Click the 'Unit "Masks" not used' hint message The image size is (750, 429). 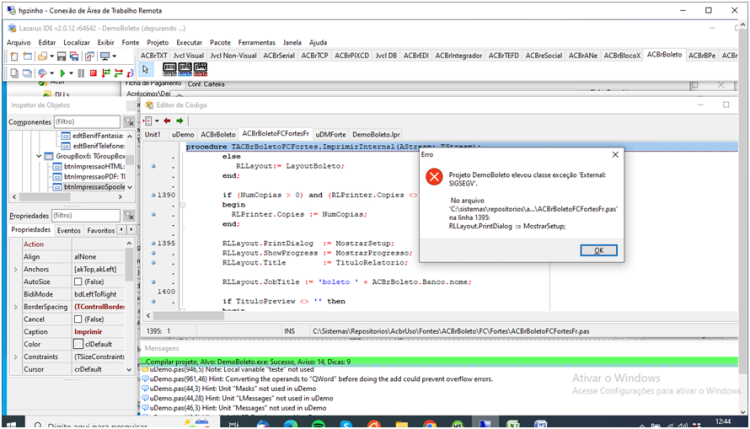[x=233, y=389]
